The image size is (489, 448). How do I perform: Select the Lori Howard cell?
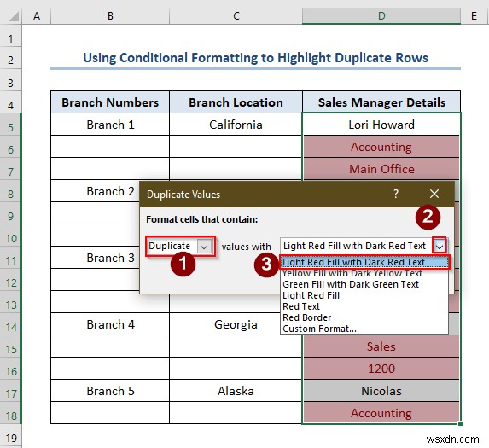pos(381,125)
